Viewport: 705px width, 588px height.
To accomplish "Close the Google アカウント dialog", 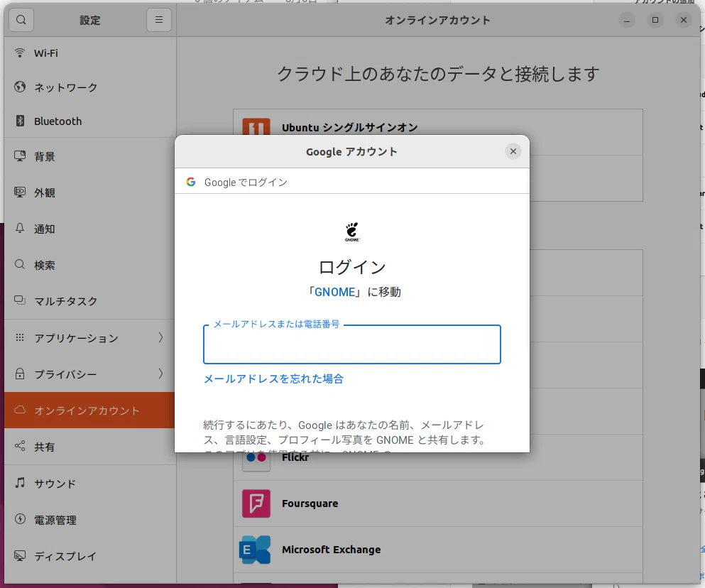I will click(513, 151).
